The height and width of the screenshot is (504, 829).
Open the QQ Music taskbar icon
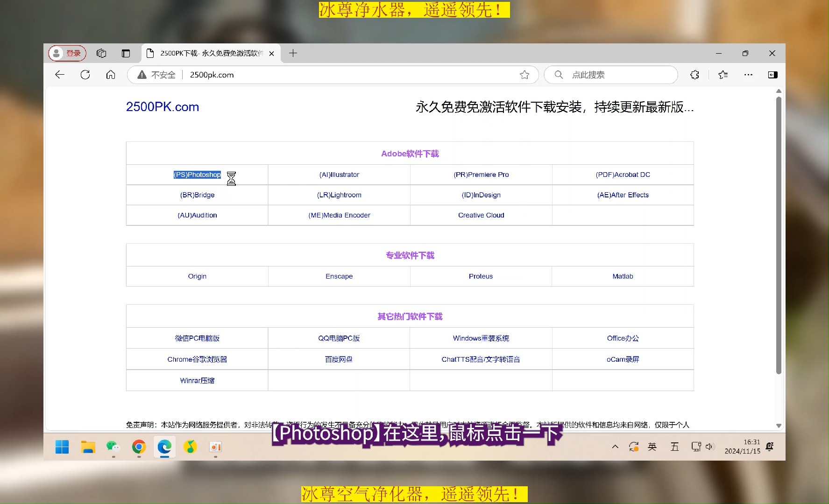coord(190,447)
